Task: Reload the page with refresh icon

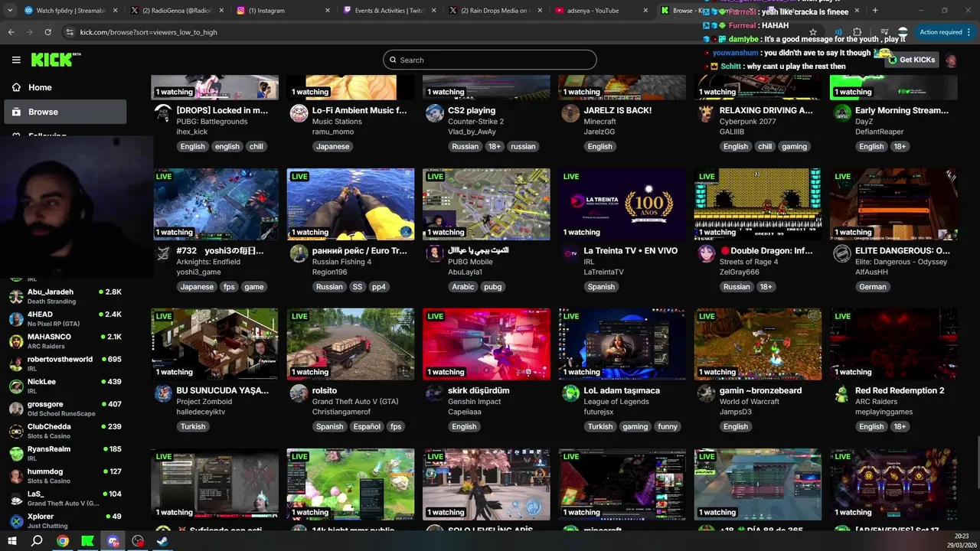Action: (x=47, y=32)
